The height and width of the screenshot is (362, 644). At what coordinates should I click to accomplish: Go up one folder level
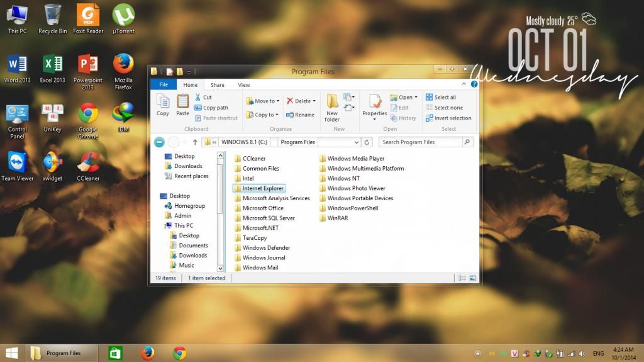[195, 142]
